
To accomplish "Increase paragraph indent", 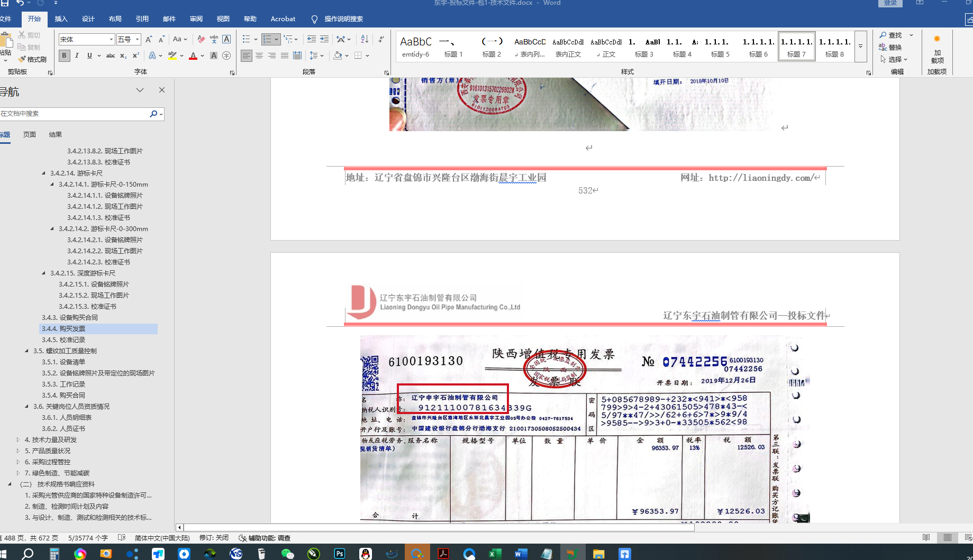I will coord(324,39).
